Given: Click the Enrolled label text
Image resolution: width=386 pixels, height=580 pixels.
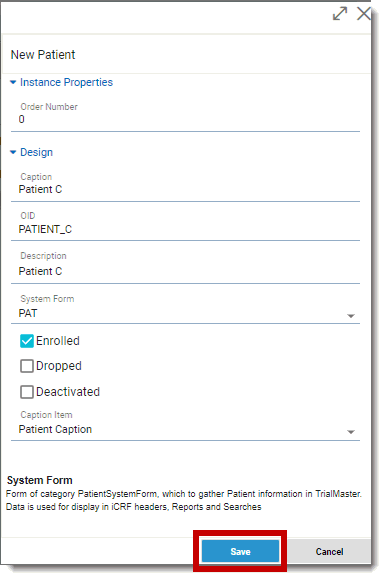Looking at the screenshot, I should (x=58, y=341).
